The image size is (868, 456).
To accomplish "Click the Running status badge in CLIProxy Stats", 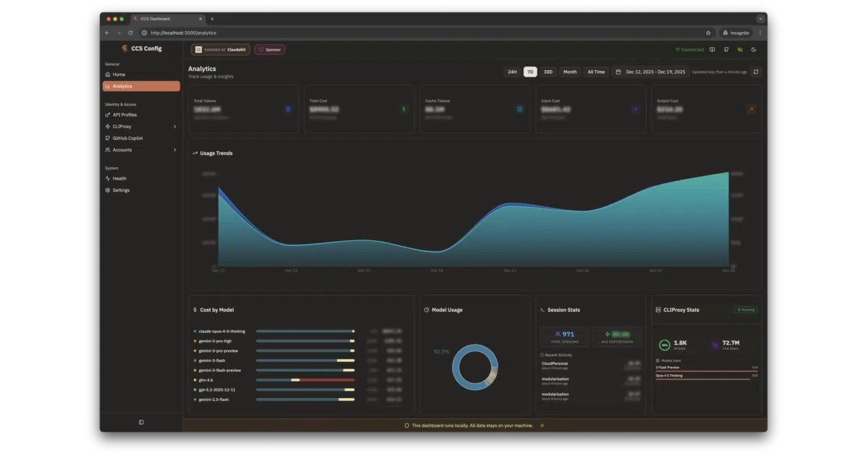I will [x=746, y=310].
